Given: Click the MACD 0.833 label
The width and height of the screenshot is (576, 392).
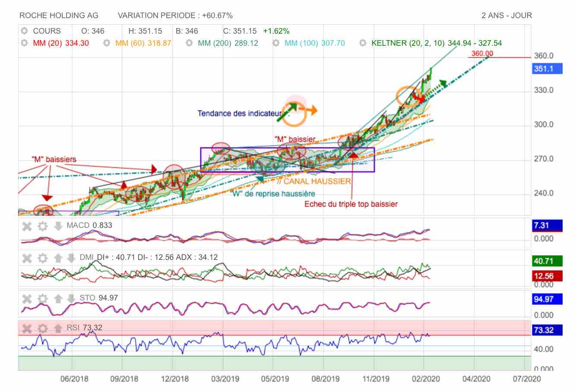Looking at the screenshot, I should tap(89, 225).
